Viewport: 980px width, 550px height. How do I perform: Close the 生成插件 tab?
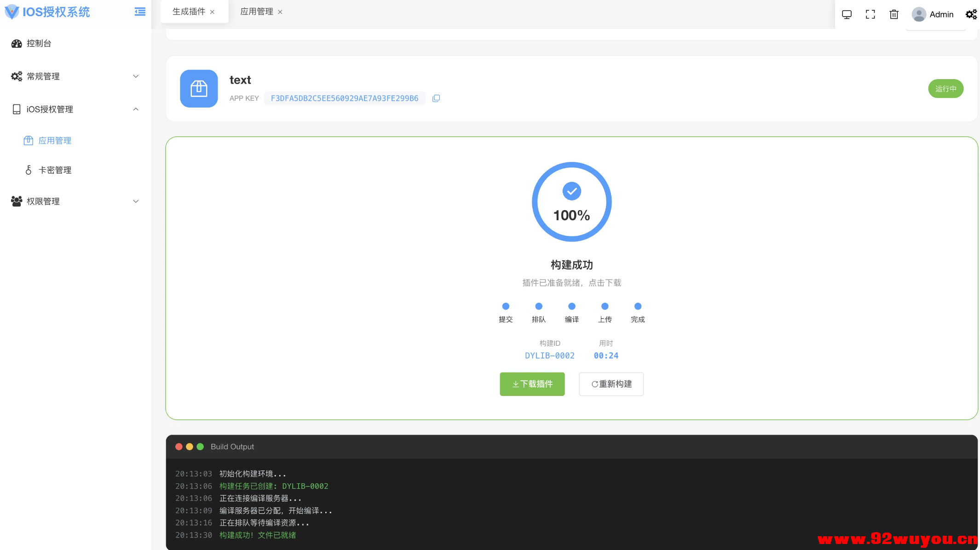click(213, 11)
